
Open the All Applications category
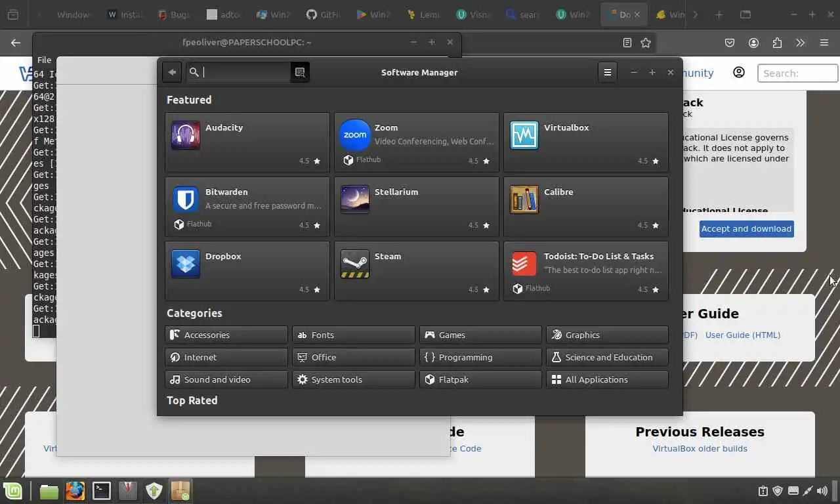(608, 379)
